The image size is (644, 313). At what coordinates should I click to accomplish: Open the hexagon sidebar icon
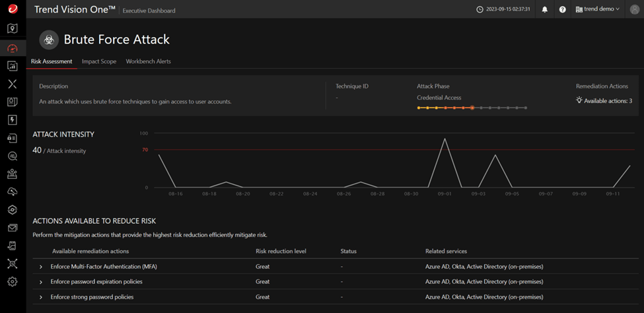coord(13,209)
